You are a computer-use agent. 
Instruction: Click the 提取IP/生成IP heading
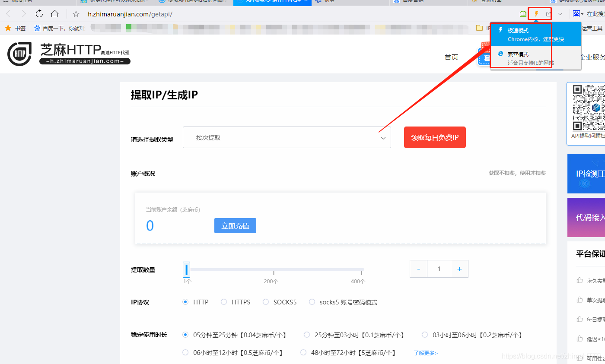coord(164,95)
